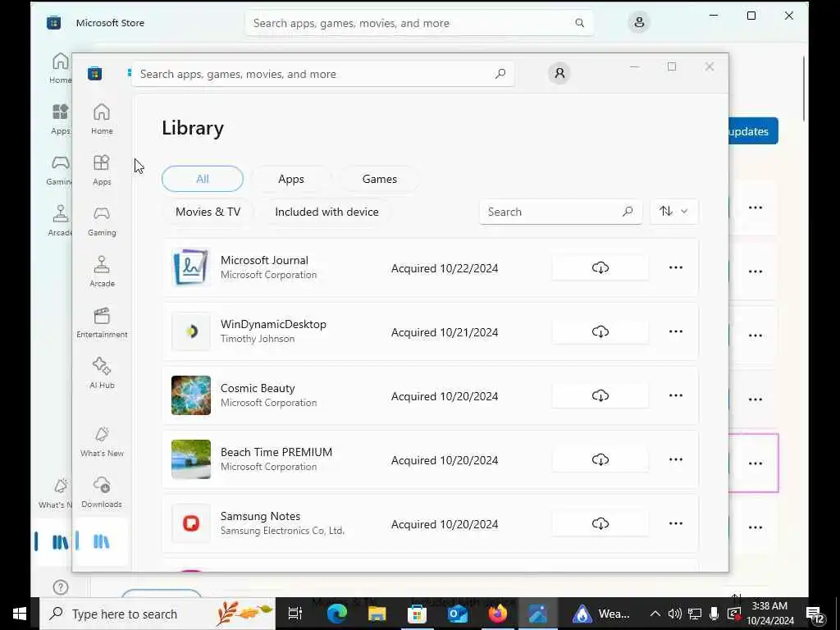The width and height of the screenshot is (840, 630).
Task: Open Outlook from the taskbar
Action: tap(458, 614)
